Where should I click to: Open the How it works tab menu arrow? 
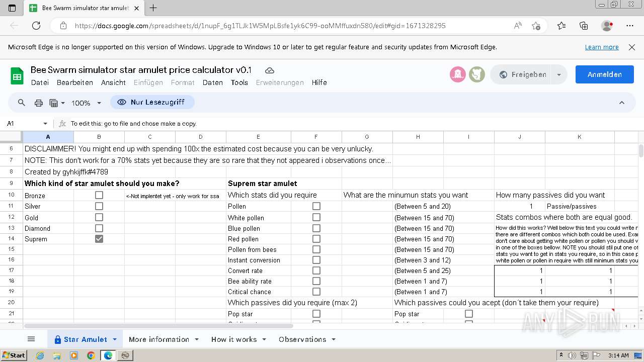click(264, 339)
